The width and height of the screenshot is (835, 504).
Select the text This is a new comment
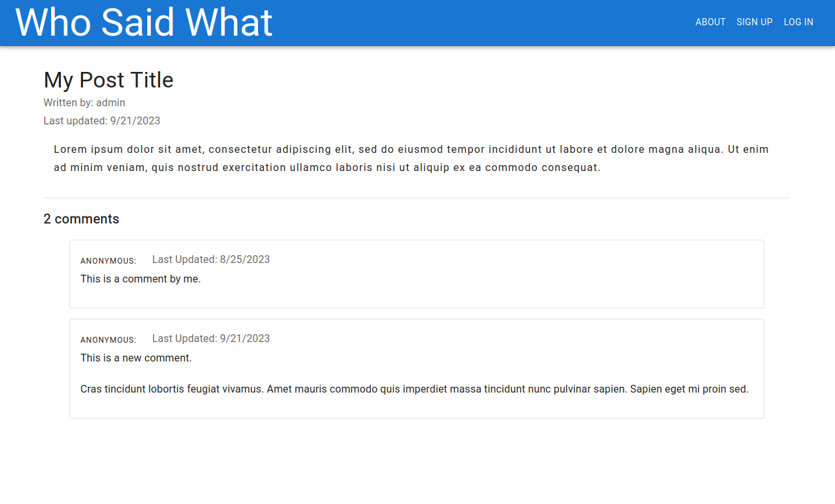click(135, 358)
